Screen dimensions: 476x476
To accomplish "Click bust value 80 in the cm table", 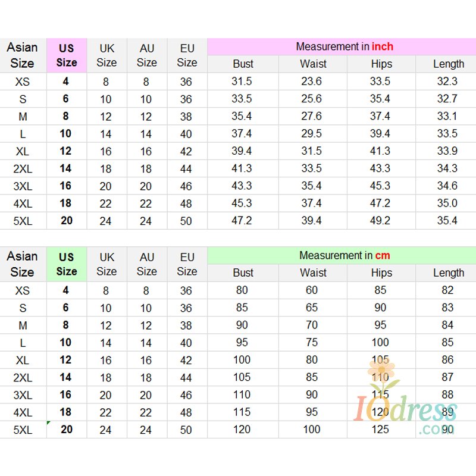I will click(x=242, y=290).
